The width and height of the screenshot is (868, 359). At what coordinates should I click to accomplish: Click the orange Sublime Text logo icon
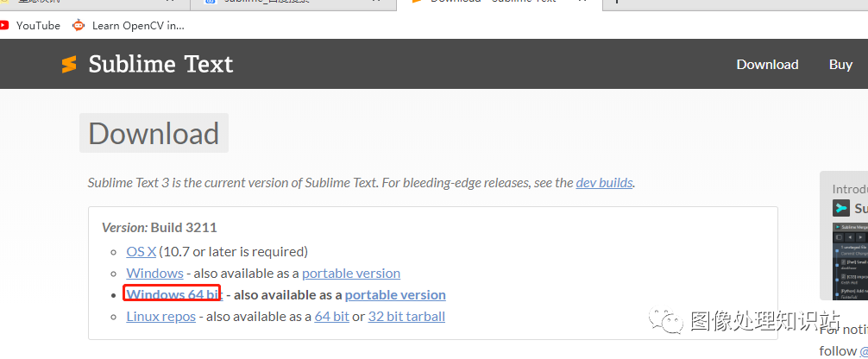click(x=69, y=64)
